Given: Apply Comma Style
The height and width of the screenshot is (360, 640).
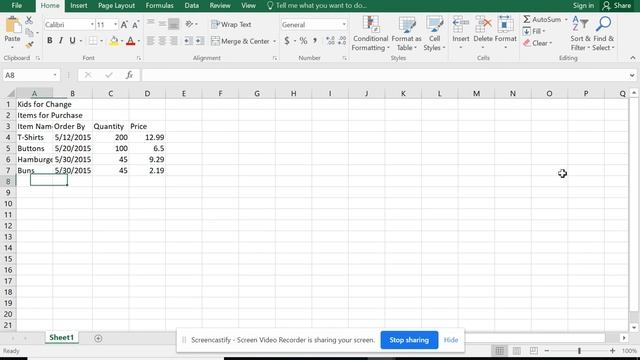Looking at the screenshot, I should coord(315,41).
